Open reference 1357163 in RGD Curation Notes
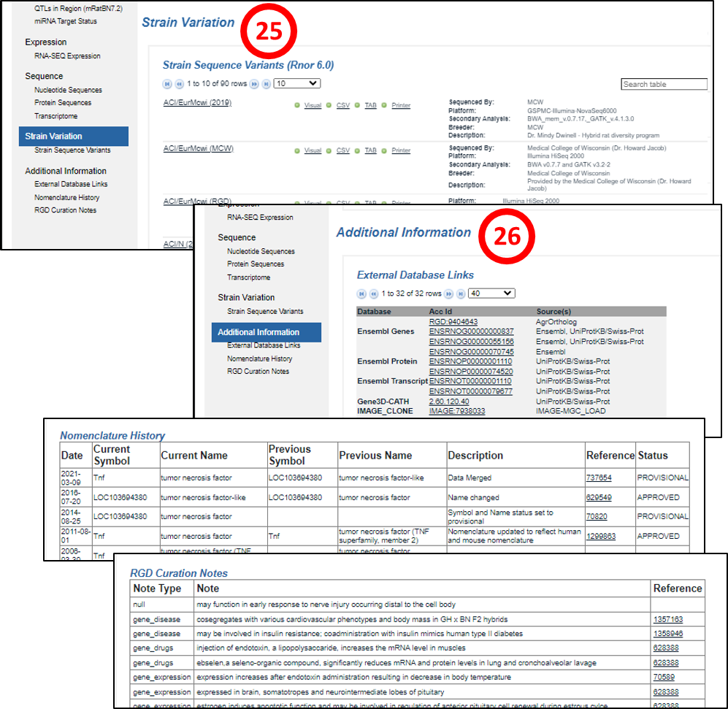 [667, 619]
